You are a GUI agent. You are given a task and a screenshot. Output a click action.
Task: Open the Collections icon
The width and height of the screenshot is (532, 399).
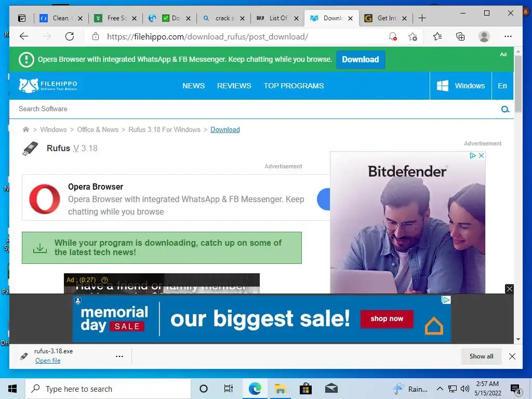(460, 36)
